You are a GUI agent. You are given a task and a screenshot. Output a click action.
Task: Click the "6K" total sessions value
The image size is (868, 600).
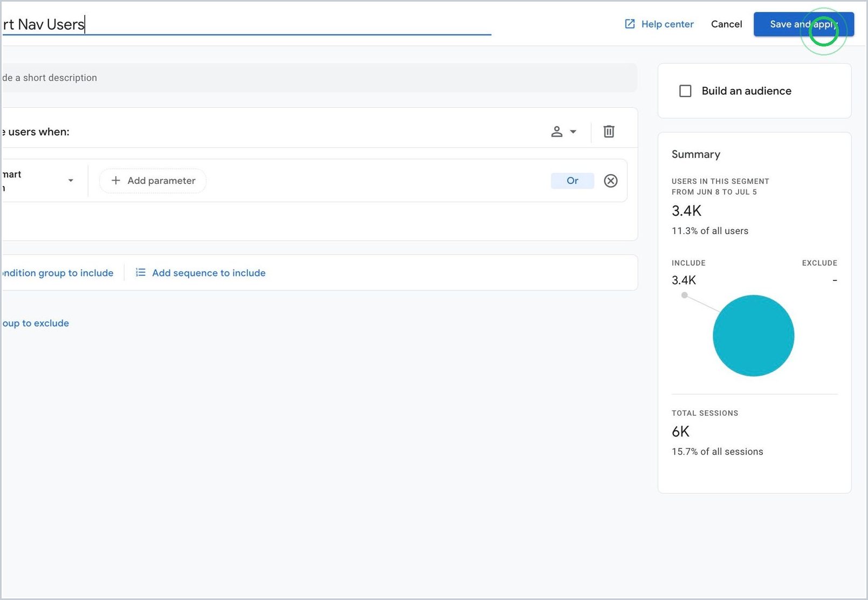click(680, 431)
